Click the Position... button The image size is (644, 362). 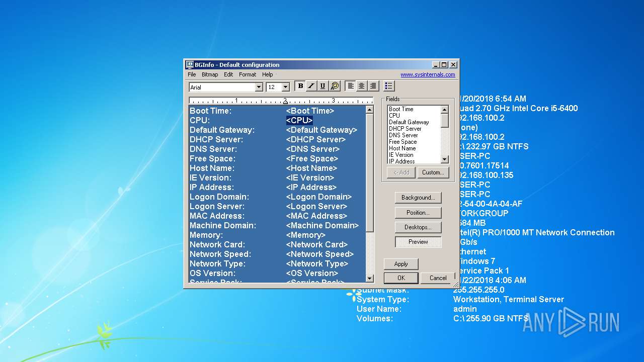(418, 213)
